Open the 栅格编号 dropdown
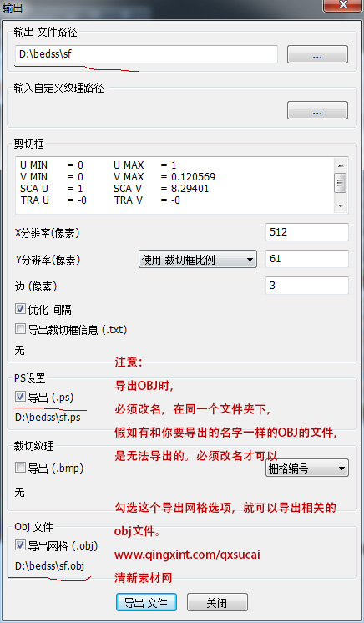364x623 pixels. coord(307,469)
